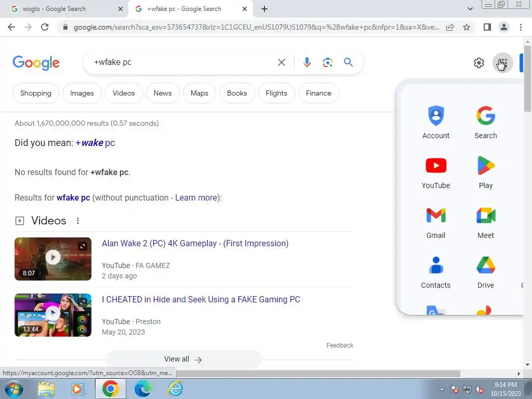Image resolution: width=532 pixels, height=399 pixels.
Task: Click the horizontal scrollbar at page bottom
Action: pyautogui.click(x=318, y=374)
